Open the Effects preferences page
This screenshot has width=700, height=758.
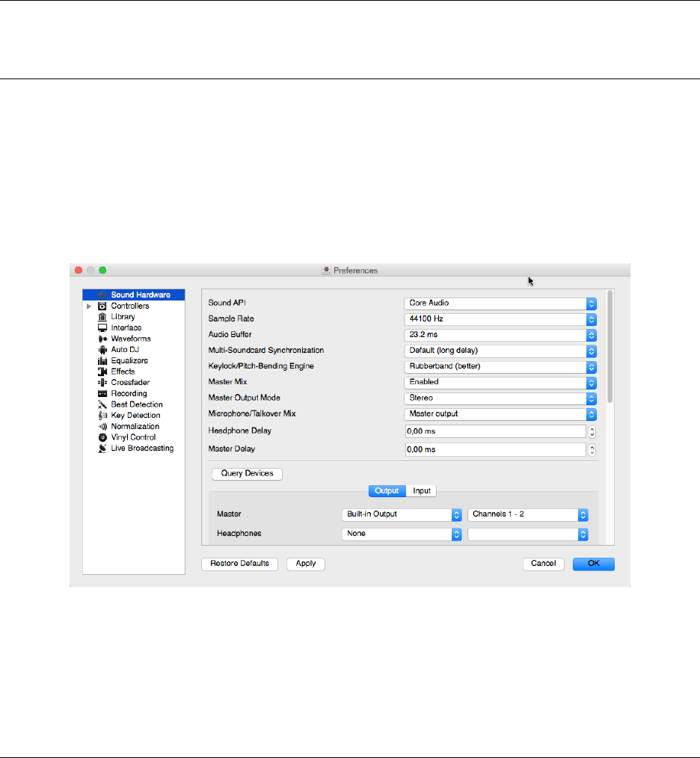pyautogui.click(x=123, y=372)
